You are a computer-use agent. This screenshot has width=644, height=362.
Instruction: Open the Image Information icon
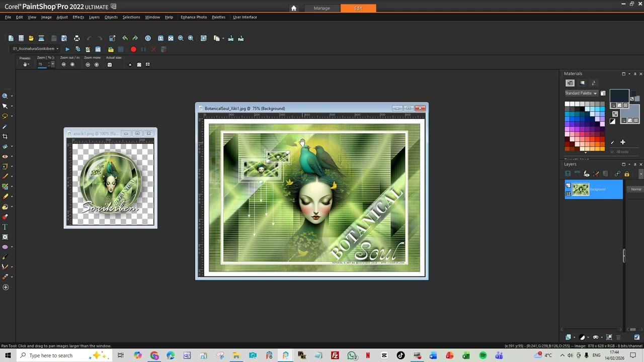(148, 38)
